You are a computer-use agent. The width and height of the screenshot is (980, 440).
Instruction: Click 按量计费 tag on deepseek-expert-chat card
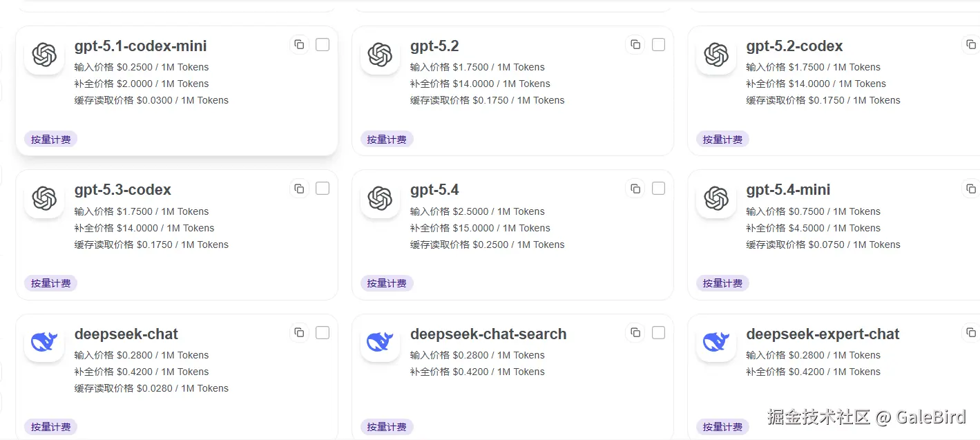tap(722, 427)
